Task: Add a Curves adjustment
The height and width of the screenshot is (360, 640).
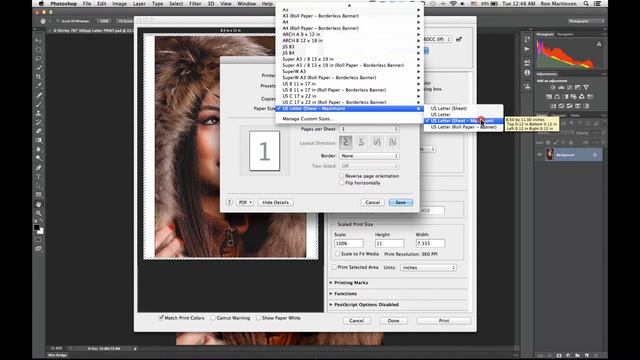Action: click(x=569, y=87)
